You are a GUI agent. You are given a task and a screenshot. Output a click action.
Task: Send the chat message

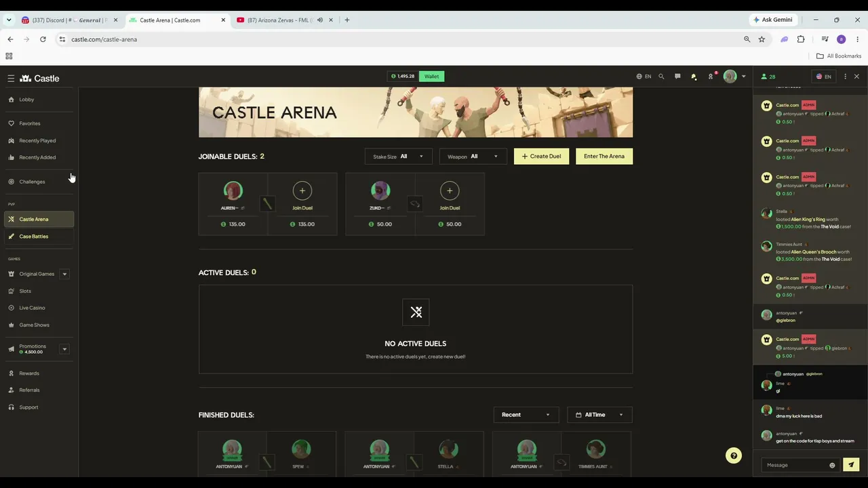click(x=851, y=465)
